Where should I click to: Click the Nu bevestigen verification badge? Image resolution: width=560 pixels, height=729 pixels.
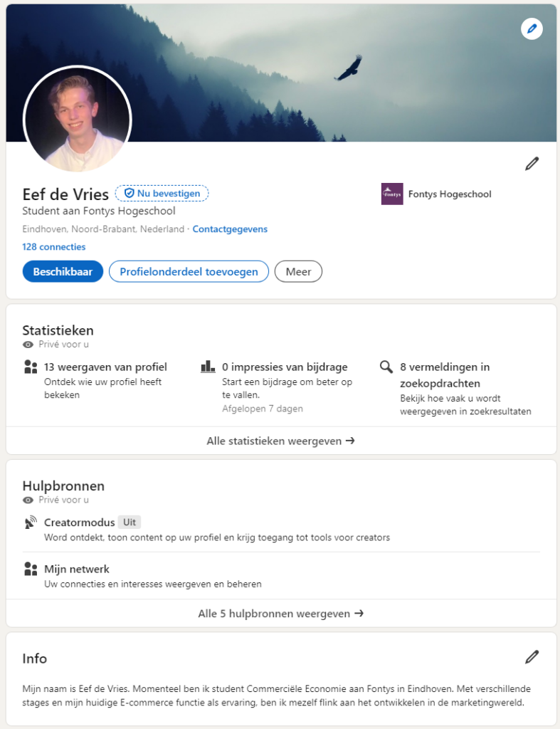(162, 193)
